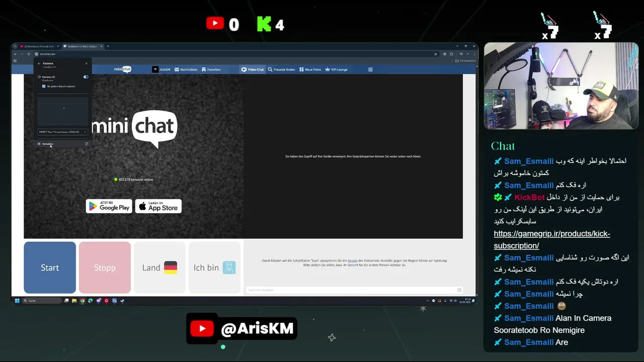Open the Land country selector
Screen dimensions: 644x362
click(159, 267)
